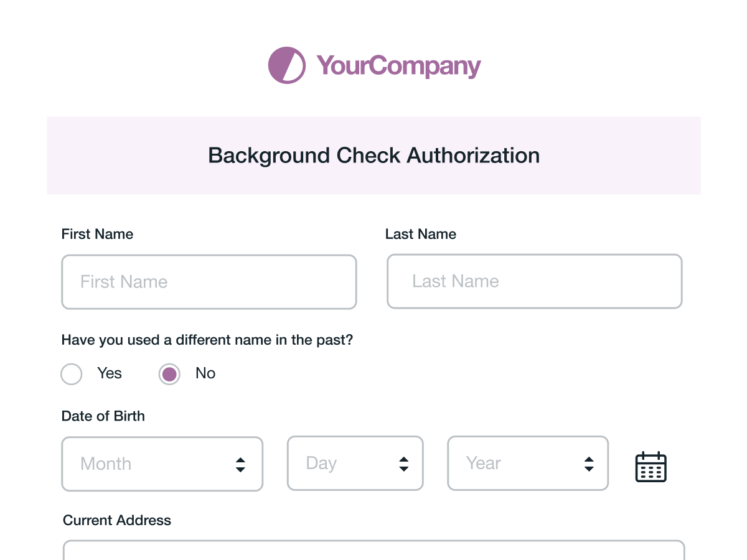Click the YourCompany pie logo icon
This screenshot has width=747, height=560.
click(286, 65)
